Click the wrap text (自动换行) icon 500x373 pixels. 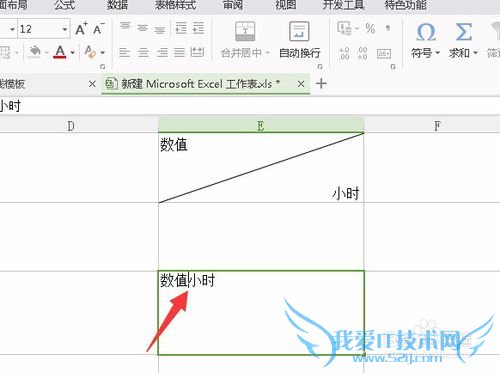[299, 31]
